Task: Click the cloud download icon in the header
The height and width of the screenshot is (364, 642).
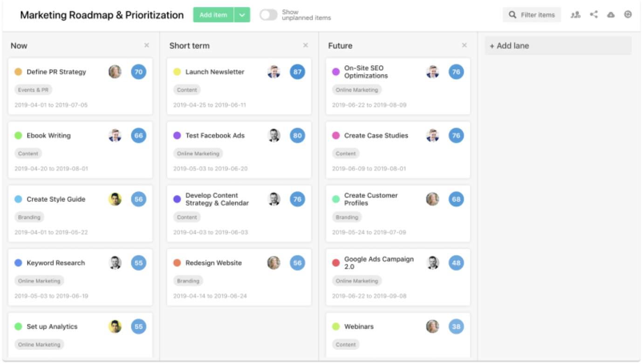Action: click(611, 15)
